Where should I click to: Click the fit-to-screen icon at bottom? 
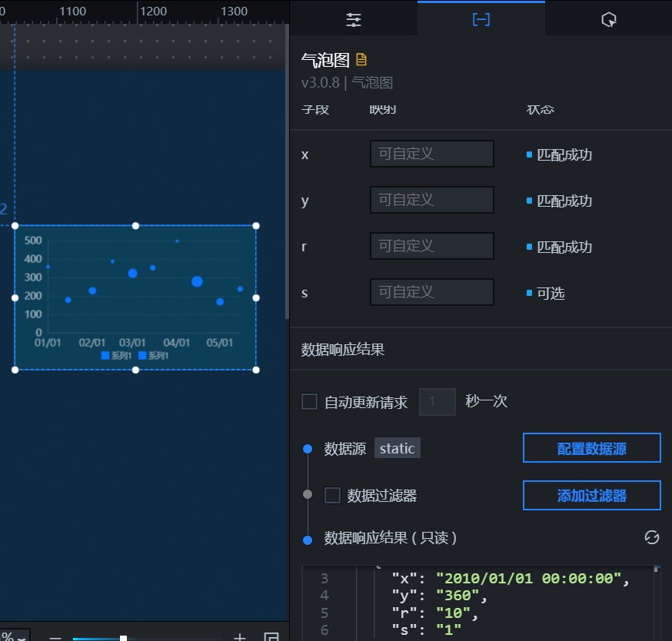point(271,636)
